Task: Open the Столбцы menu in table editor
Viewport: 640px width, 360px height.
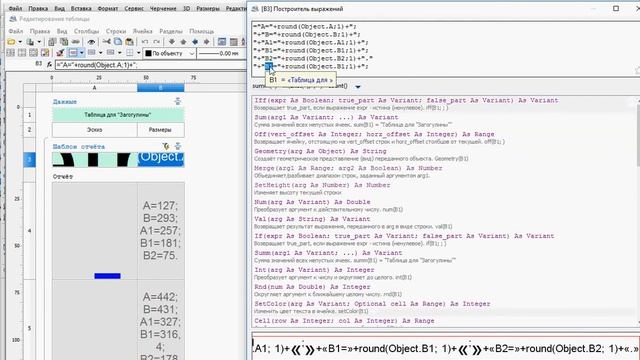Action: pyautogui.click(x=87, y=31)
